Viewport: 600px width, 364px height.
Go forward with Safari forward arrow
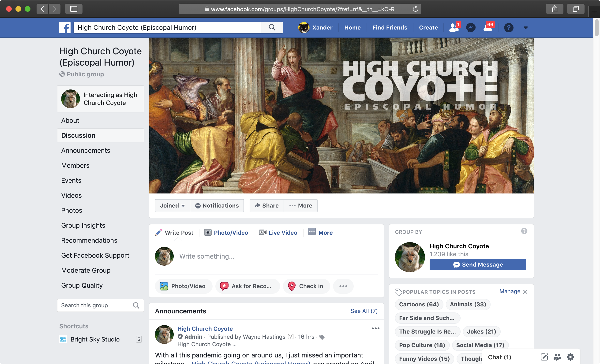click(x=55, y=9)
